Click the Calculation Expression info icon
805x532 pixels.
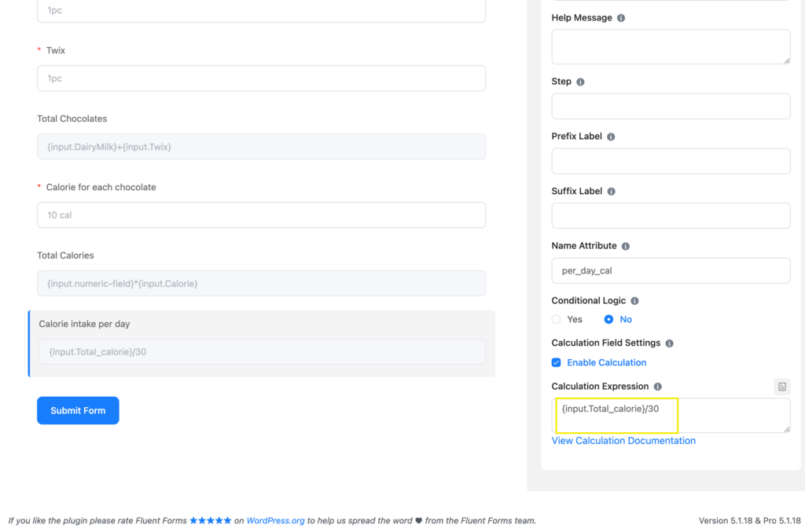[658, 387]
